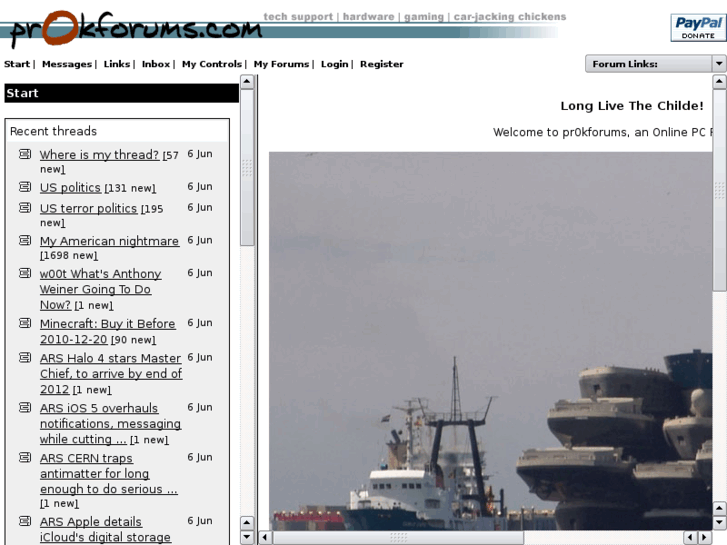Open My Forums in the navigation bar

[281, 64]
